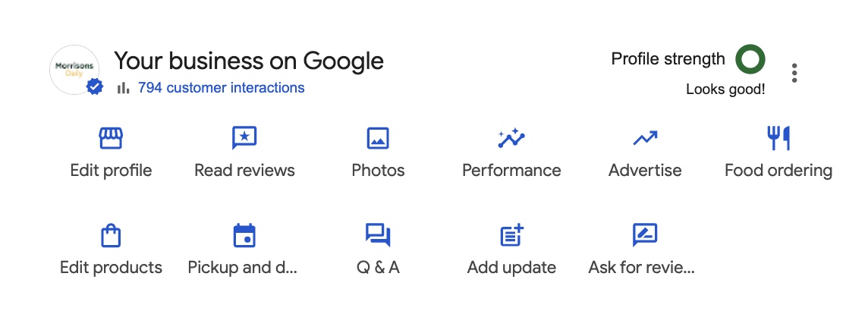Click the Edit profile storefront icon
This screenshot has height=311, width=868.
(111, 139)
